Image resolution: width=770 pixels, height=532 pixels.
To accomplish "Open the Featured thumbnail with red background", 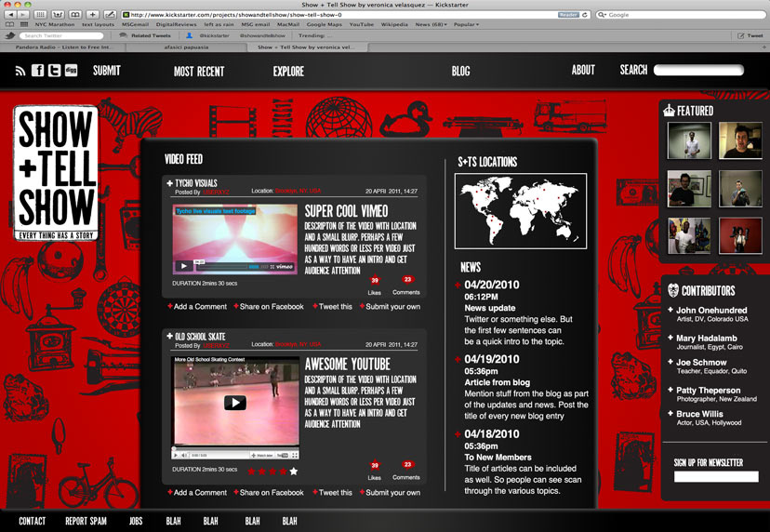I will (740, 236).
